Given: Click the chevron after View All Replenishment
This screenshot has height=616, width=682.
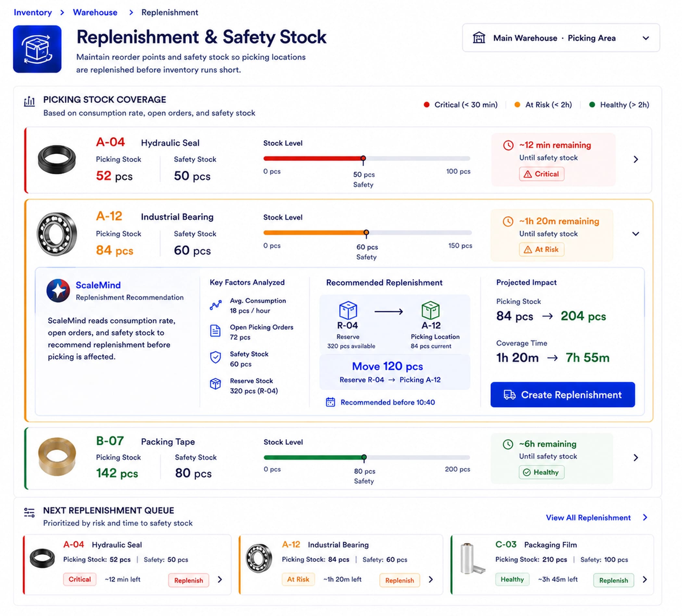Looking at the screenshot, I should (x=645, y=518).
